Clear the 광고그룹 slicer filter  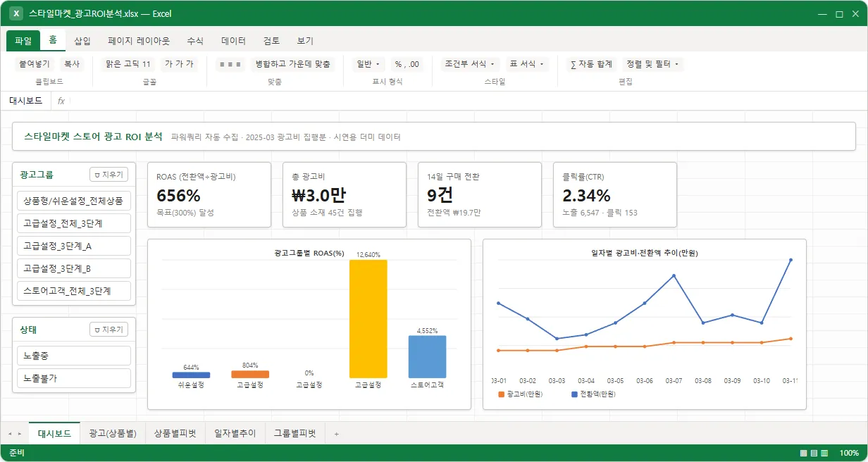108,175
